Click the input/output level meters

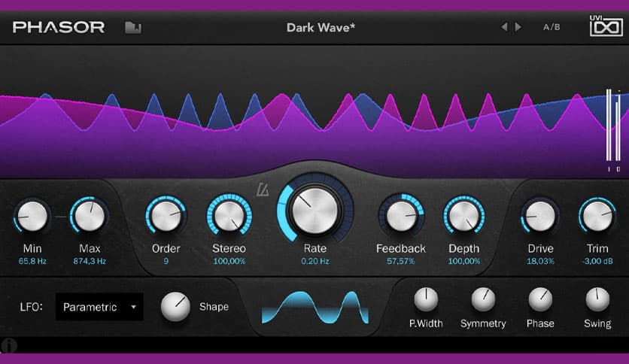click(614, 130)
